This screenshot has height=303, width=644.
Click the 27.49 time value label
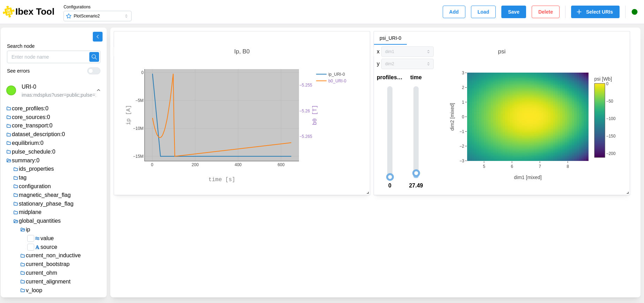pos(416,186)
